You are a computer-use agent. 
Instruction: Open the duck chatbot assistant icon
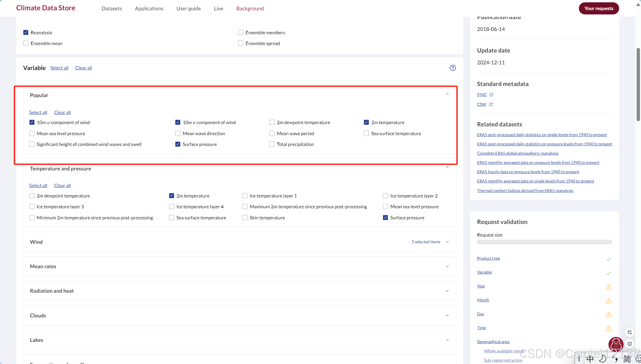616,344
